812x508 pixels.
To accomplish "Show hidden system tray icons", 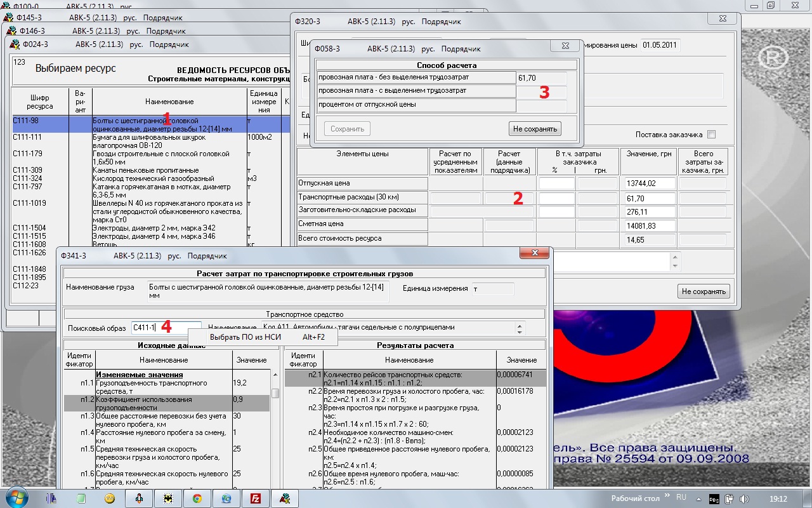I will coord(697,498).
